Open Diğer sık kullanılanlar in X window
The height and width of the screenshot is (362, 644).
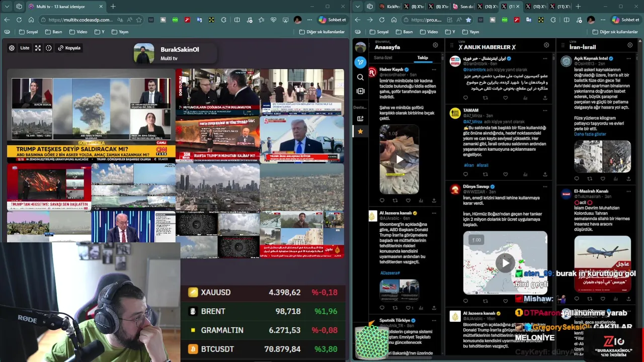[615, 32]
